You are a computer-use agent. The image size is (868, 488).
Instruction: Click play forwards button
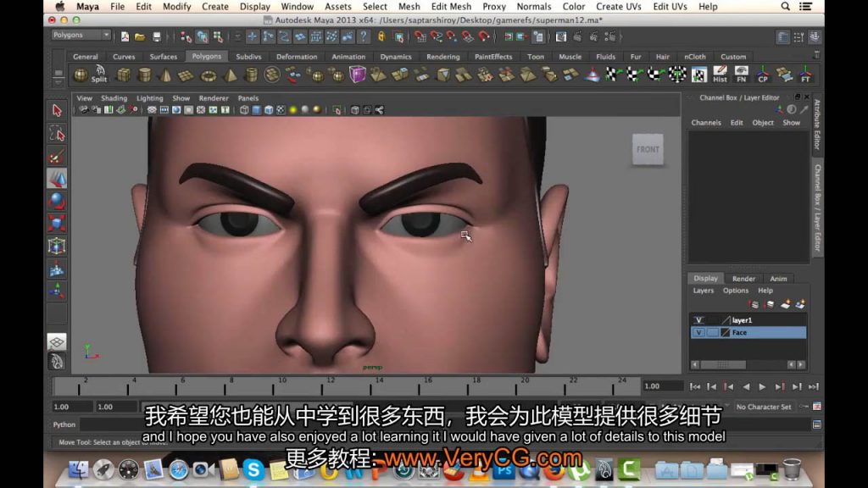coord(762,386)
